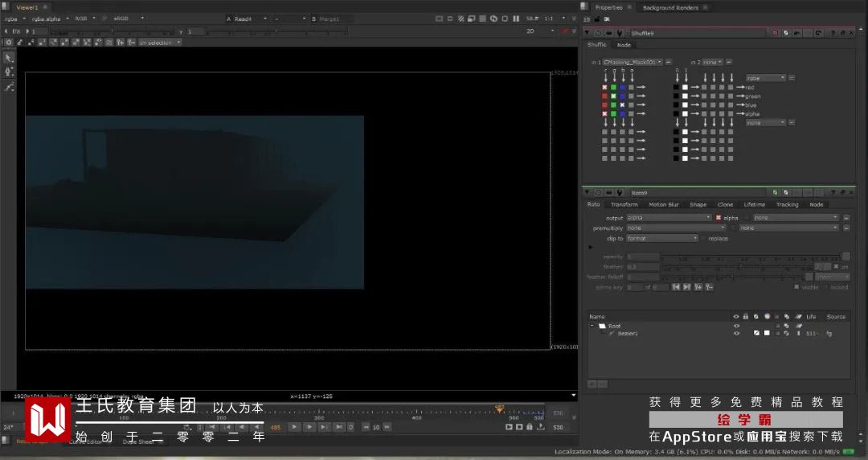Enable the replace checkbox
The height and width of the screenshot is (460, 868).
[x=703, y=238]
